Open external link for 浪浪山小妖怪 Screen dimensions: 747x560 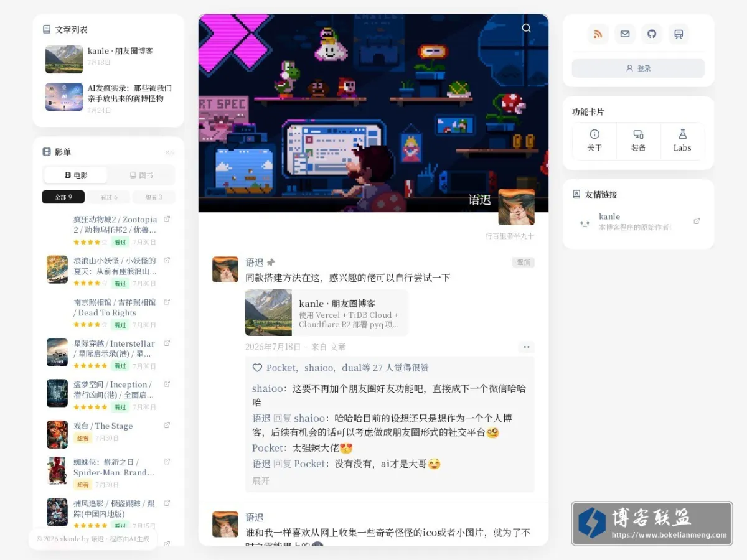[x=167, y=260]
